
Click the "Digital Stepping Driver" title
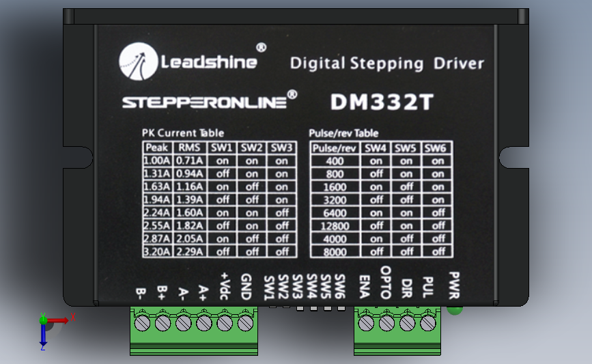387,64
